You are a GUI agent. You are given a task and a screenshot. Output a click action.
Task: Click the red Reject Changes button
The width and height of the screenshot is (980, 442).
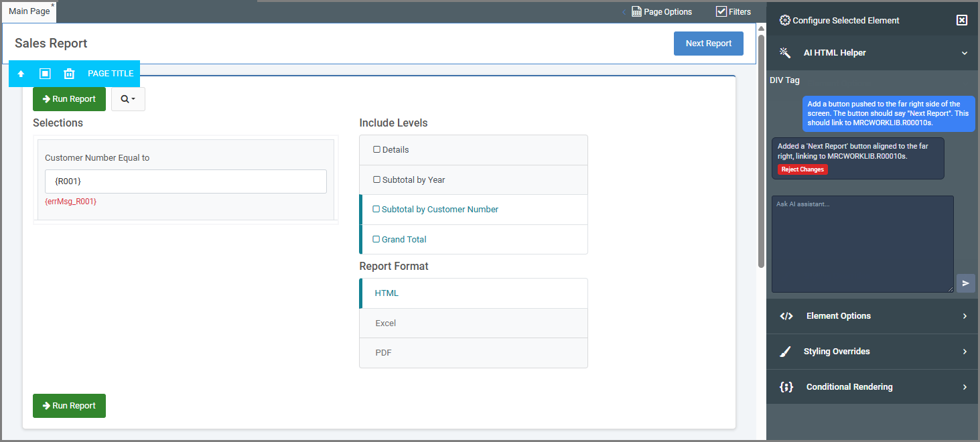pyautogui.click(x=802, y=169)
